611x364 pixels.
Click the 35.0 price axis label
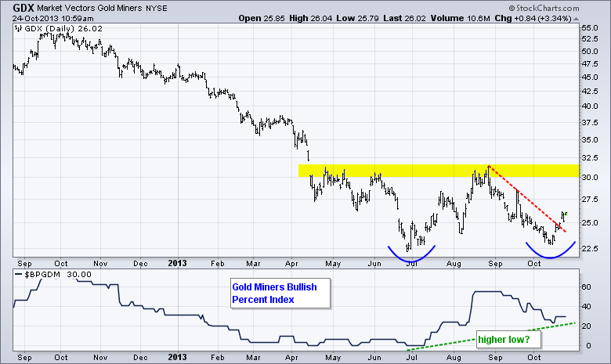(x=590, y=139)
